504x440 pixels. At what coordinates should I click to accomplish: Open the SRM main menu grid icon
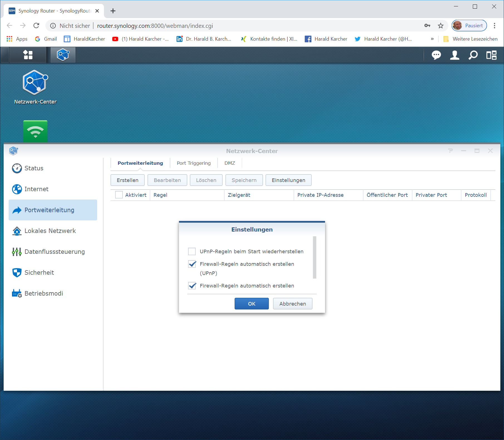[x=28, y=55]
